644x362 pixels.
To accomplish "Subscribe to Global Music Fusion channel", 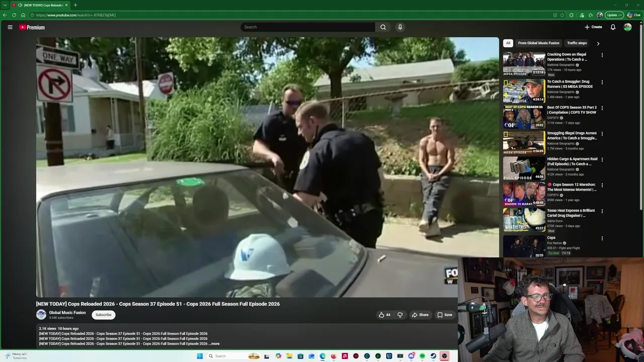I will [104, 315].
